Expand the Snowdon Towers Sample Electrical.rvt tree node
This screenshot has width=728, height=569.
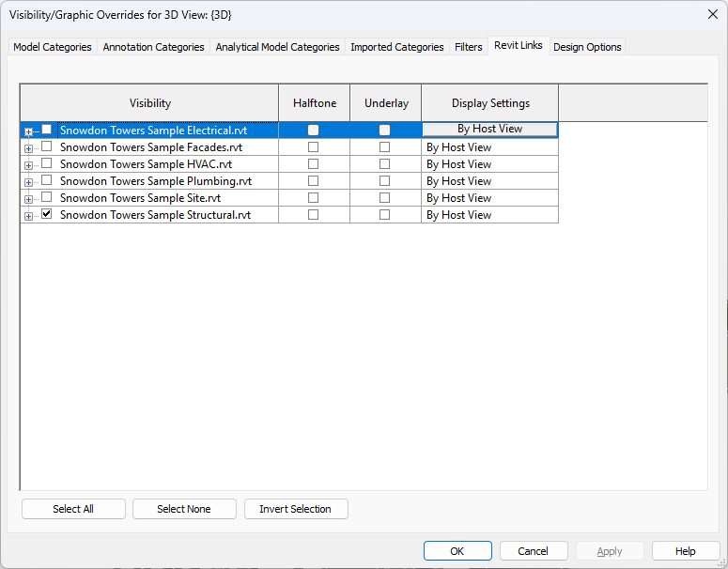click(28, 131)
